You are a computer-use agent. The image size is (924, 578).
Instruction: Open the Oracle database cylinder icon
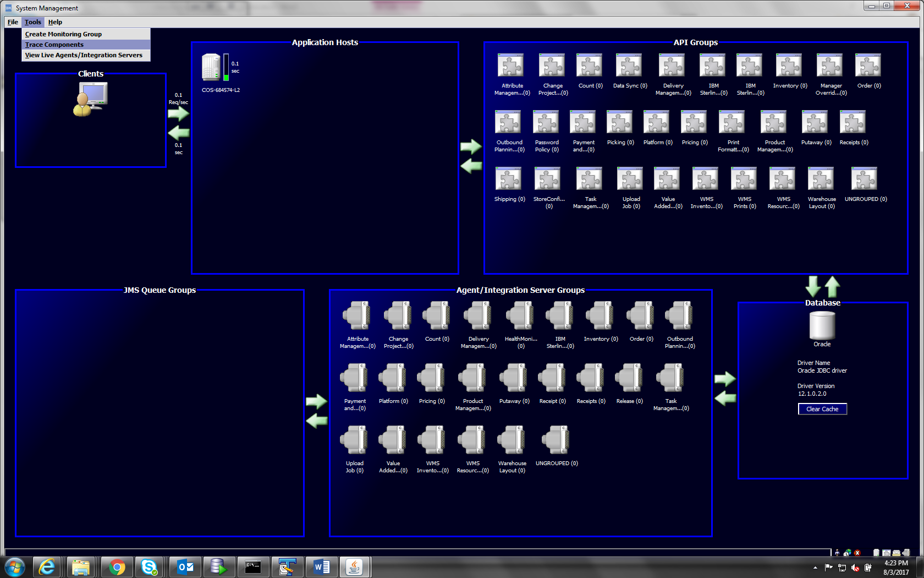click(822, 325)
